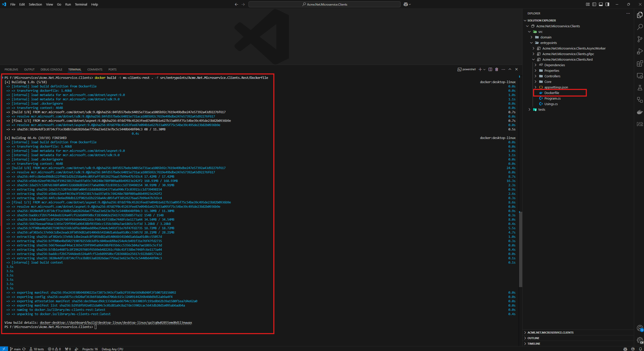This screenshot has width=644, height=351.
Task: Kill terminal with trash icon
Action: click(497, 69)
